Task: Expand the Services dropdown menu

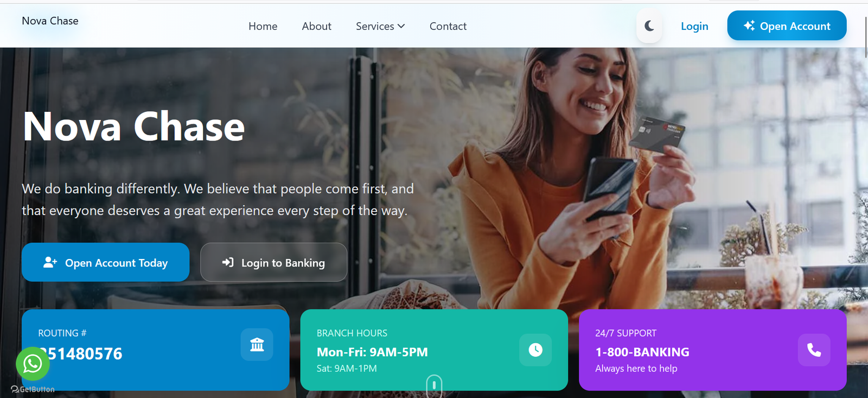Action: click(x=380, y=26)
